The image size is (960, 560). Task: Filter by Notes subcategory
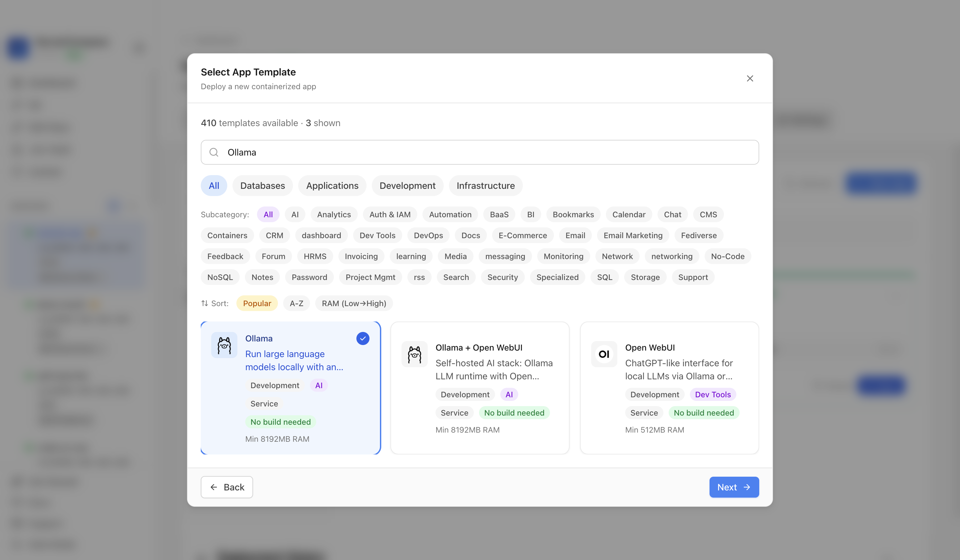point(262,277)
